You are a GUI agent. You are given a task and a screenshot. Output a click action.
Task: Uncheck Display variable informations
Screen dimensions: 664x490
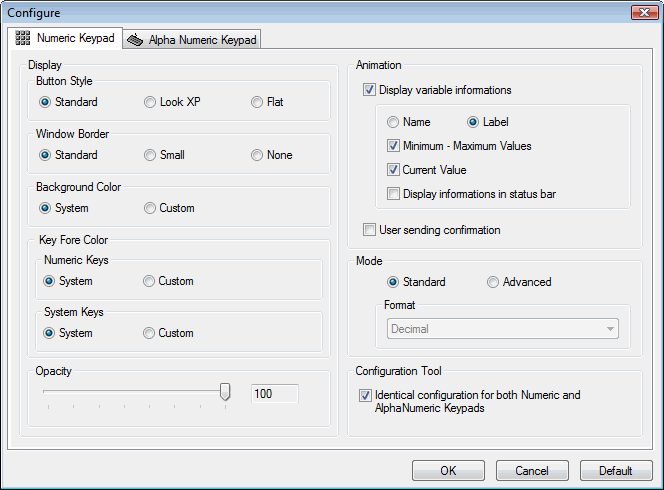pyautogui.click(x=370, y=90)
